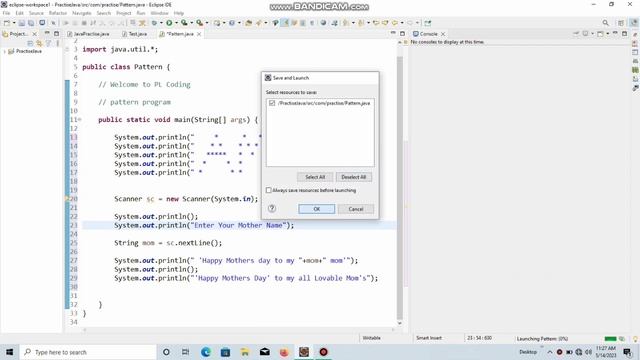This screenshot has height=360, width=640.
Task: Select the Java perspective icon
Action: (x=633, y=23)
